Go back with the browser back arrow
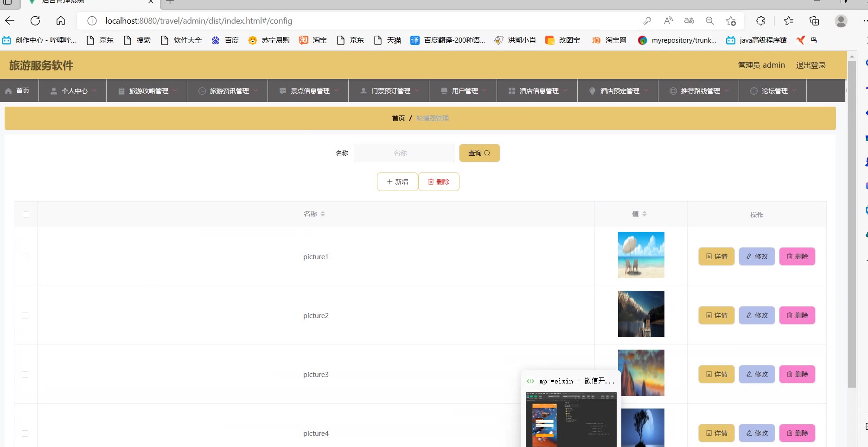This screenshot has height=447, width=868. (10, 20)
